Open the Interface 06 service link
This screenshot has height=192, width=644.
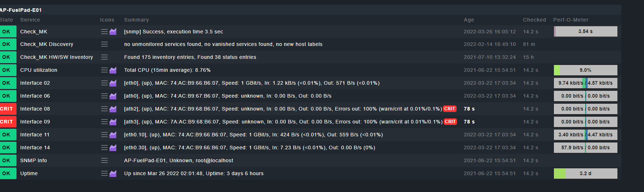[x=35, y=96]
